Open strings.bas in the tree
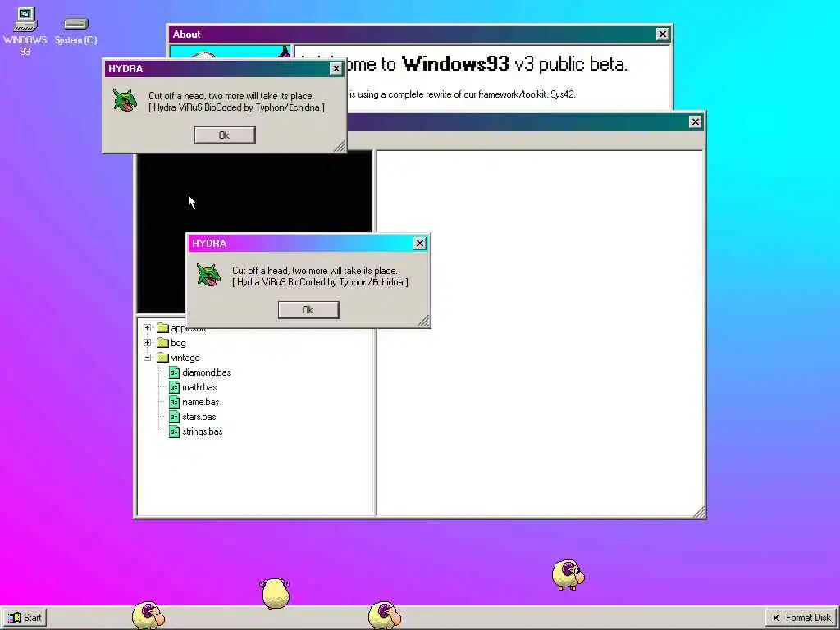The width and height of the screenshot is (840, 630). [x=202, y=431]
